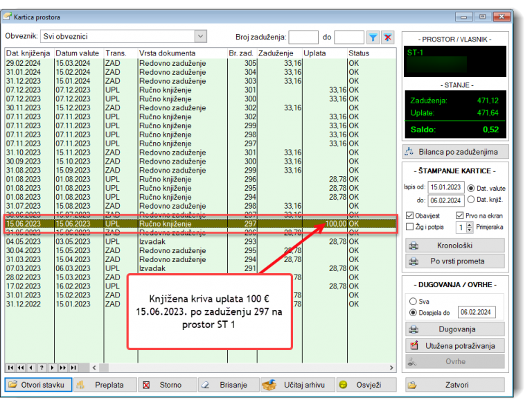Click Datum valute column header

79,53
